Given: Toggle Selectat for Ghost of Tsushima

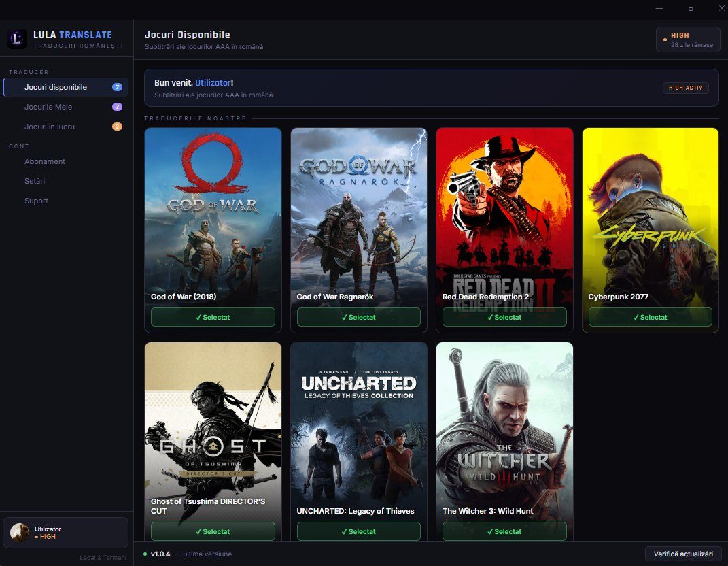Looking at the screenshot, I should click(x=213, y=531).
